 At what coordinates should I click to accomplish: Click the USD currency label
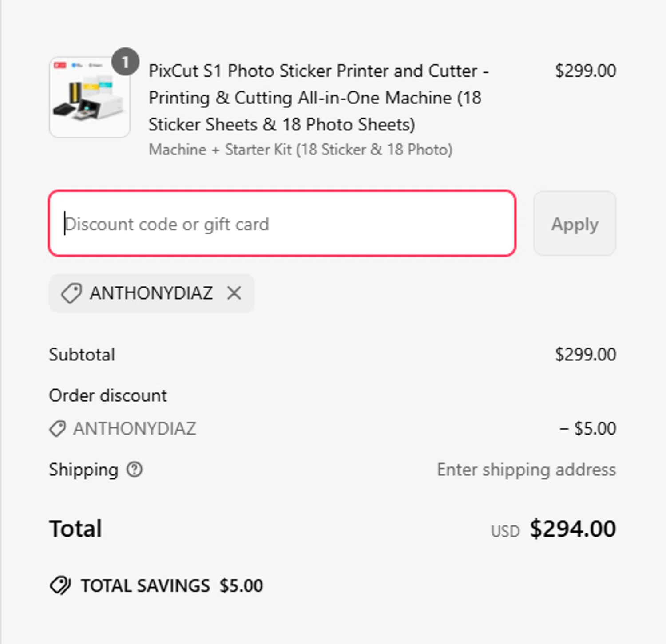click(x=505, y=531)
